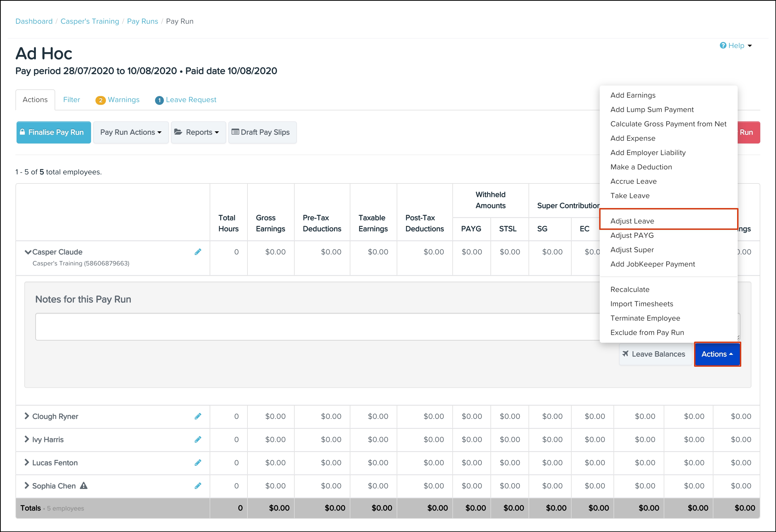Click pencil edit icon for Casper Claude
776x532 pixels.
tap(198, 252)
